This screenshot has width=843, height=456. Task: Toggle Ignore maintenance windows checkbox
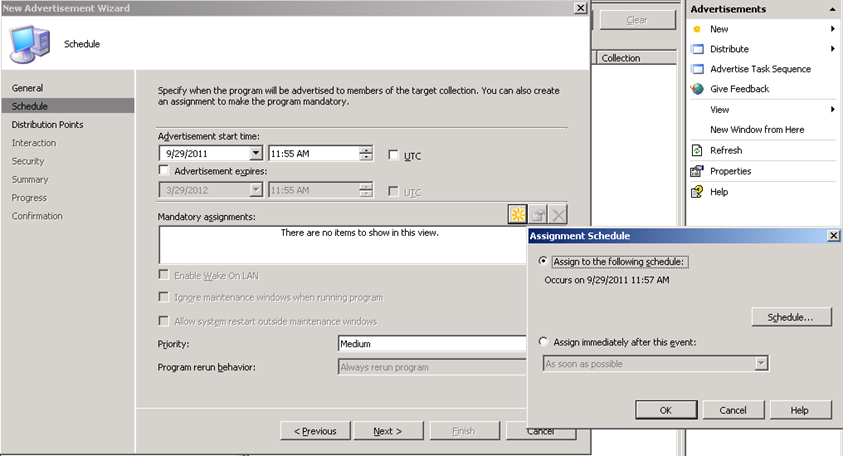coord(164,297)
